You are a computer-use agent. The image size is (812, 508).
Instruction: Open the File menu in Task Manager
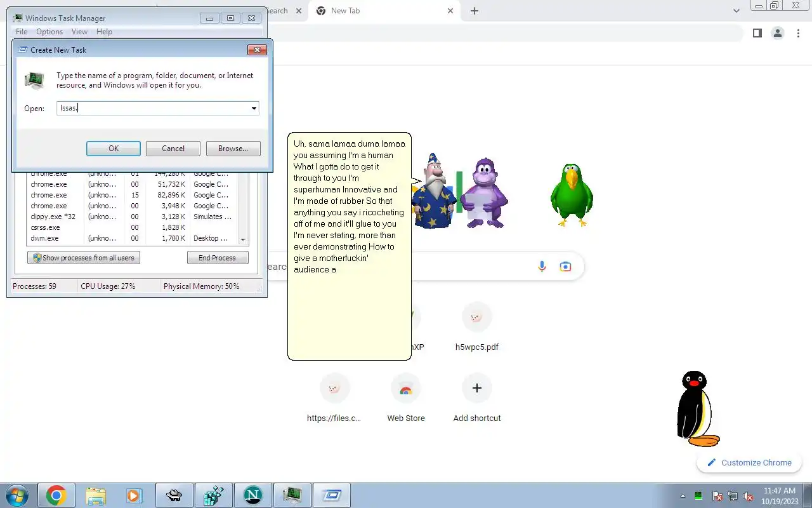(22, 32)
